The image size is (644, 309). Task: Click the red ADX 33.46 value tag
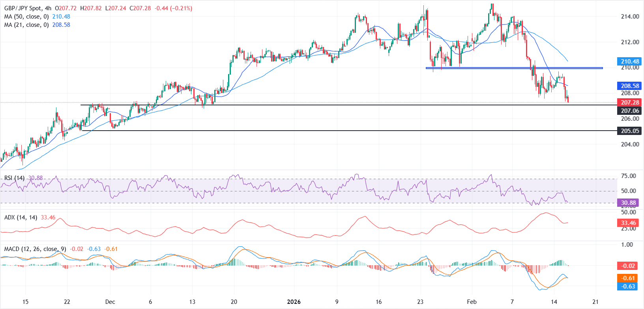[628, 223]
